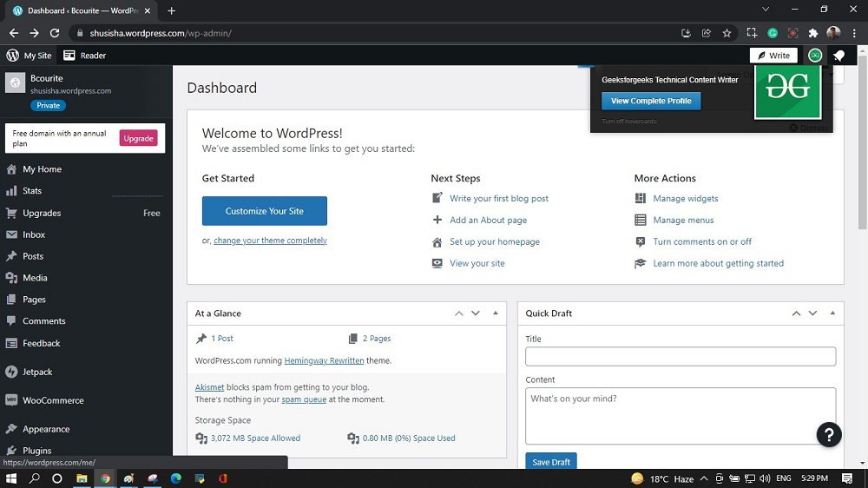Click View your site link
This screenshot has height=488, width=868.
pyautogui.click(x=477, y=263)
